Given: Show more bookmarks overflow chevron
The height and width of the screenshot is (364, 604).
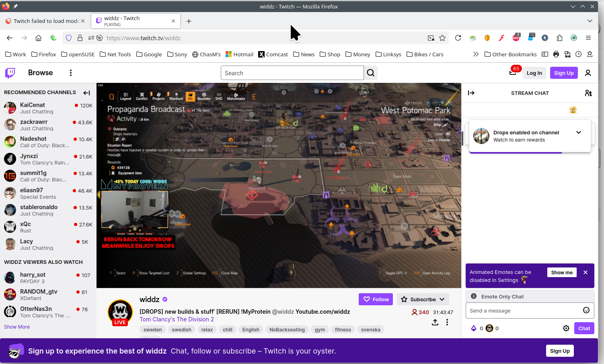Looking at the screenshot, I should pyautogui.click(x=476, y=54).
